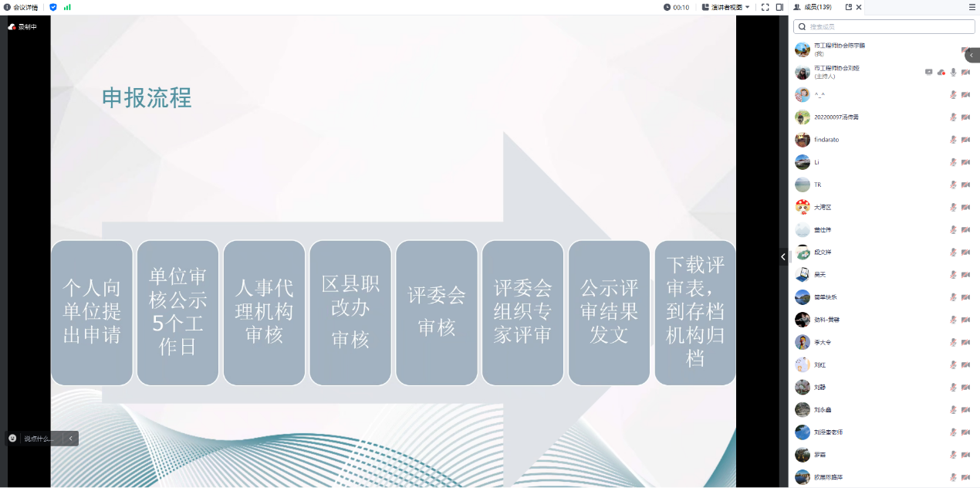Toggle microphone icon for host 市工程师协会刘姬
The width and height of the screenshot is (980, 488).
pos(953,72)
